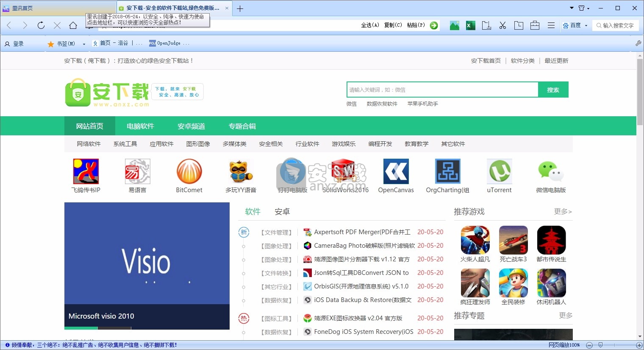This screenshot has width=644, height=350.
Task: Click the green 搜索 button
Action: (553, 90)
